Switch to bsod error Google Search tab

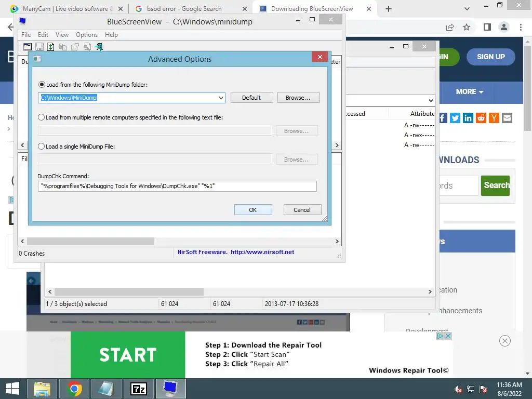tap(190, 9)
